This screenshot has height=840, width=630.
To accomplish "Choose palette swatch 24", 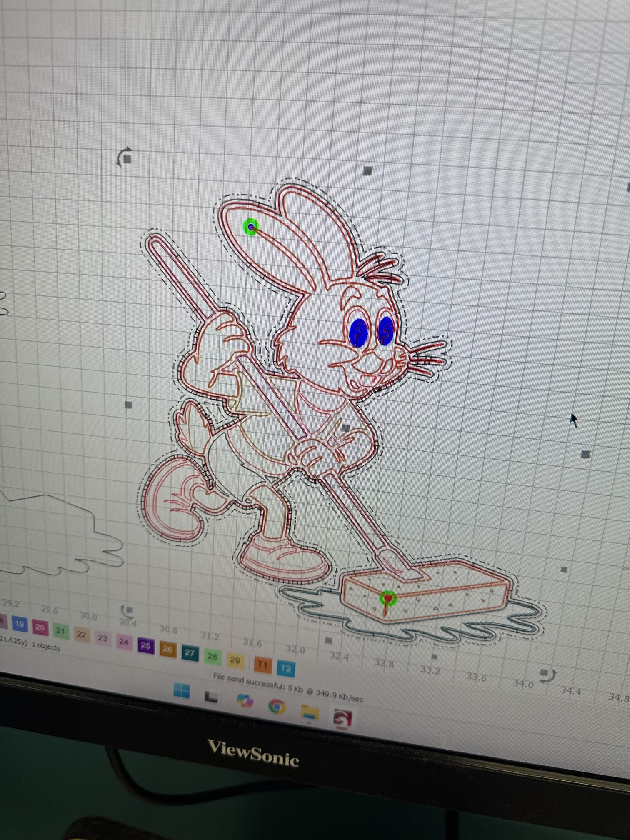I will pos(124,642).
